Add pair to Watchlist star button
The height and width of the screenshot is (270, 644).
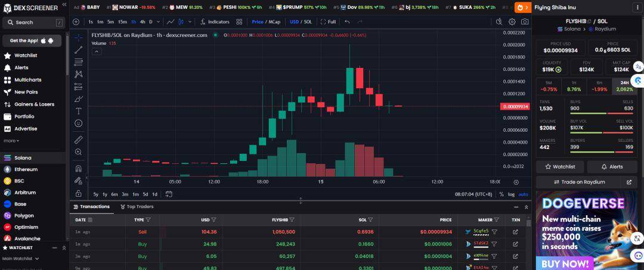560,167
